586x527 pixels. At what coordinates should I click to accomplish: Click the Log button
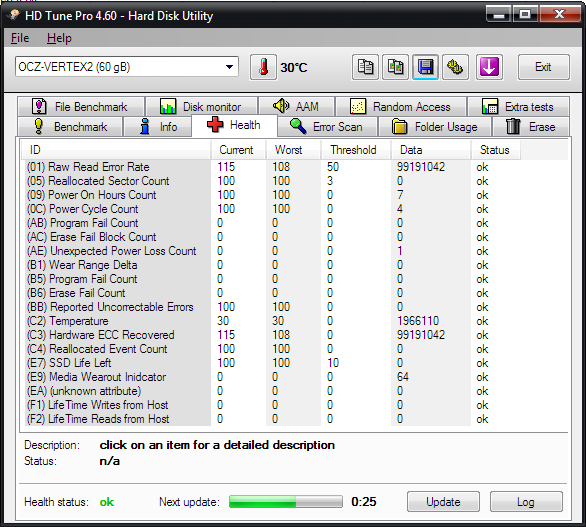pyautogui.click(x=526, y=502)
